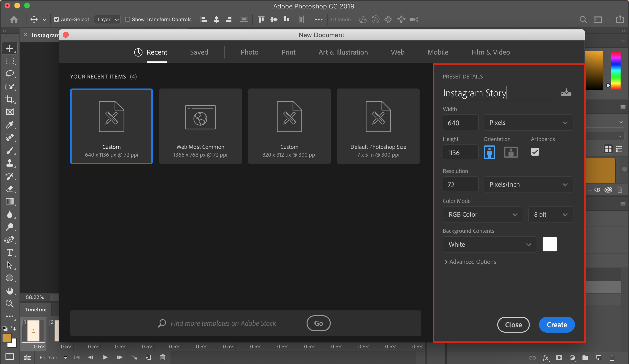
Task: Click the white background color swatch
Action: [x=550, y=244]
